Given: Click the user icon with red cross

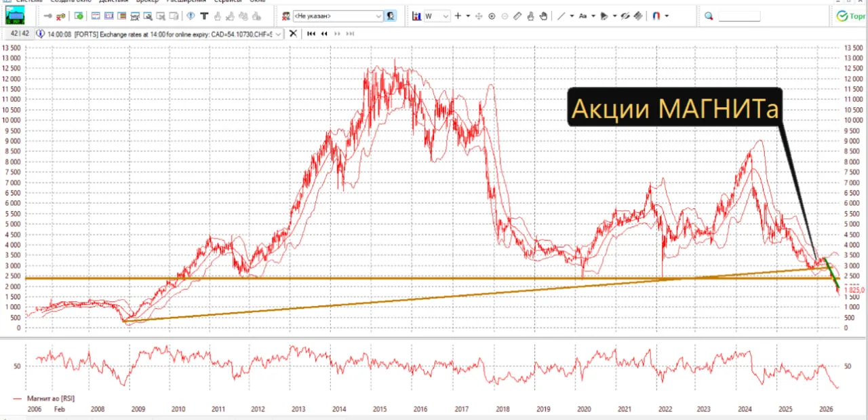Looking at the screenshot, I should [286, 16].
